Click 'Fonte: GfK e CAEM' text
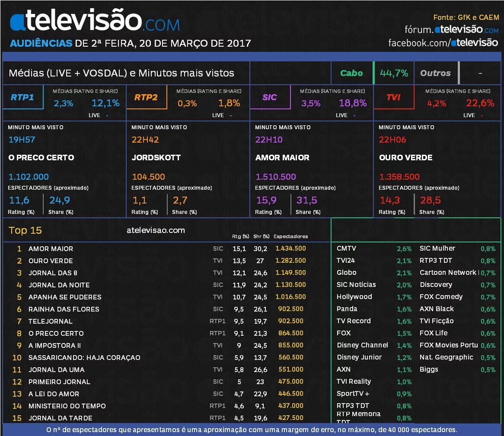Image resolution: width=504 pixels, height=436 pixels. click(x=466, y=17)
